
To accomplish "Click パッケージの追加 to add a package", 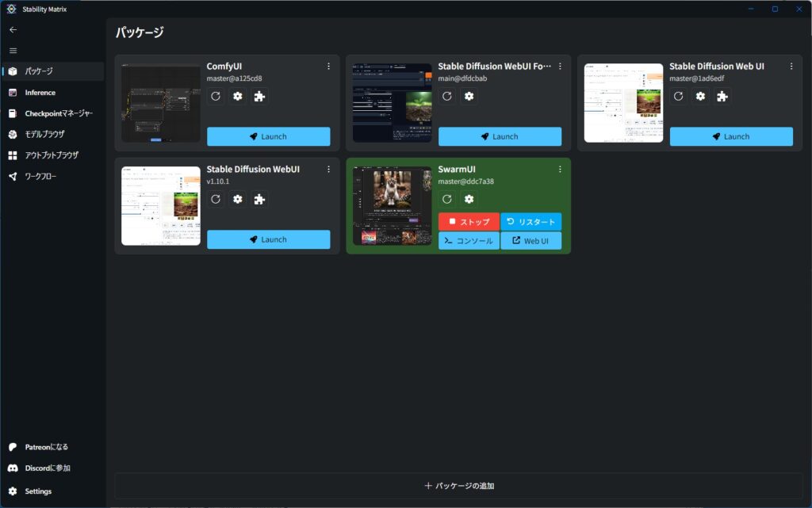I will (458, 486).
